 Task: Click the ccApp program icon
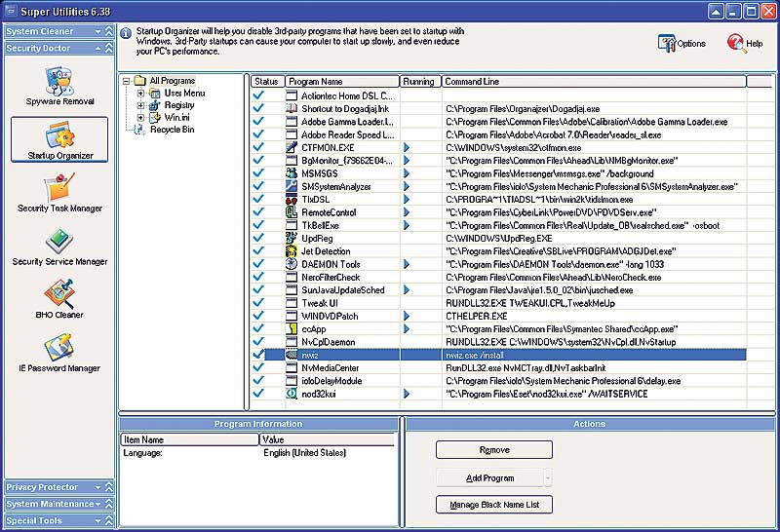pyautogui.click(x=292, y=328)
